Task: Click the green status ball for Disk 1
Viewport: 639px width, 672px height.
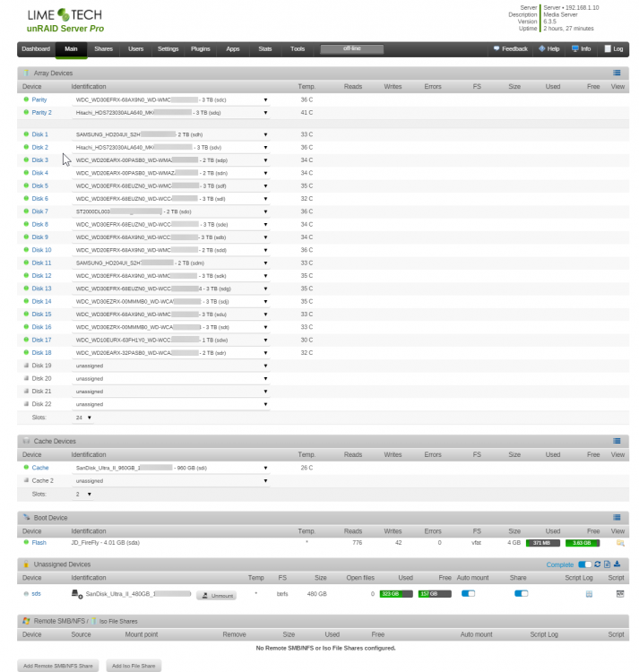Action: [x=26, y=134]
